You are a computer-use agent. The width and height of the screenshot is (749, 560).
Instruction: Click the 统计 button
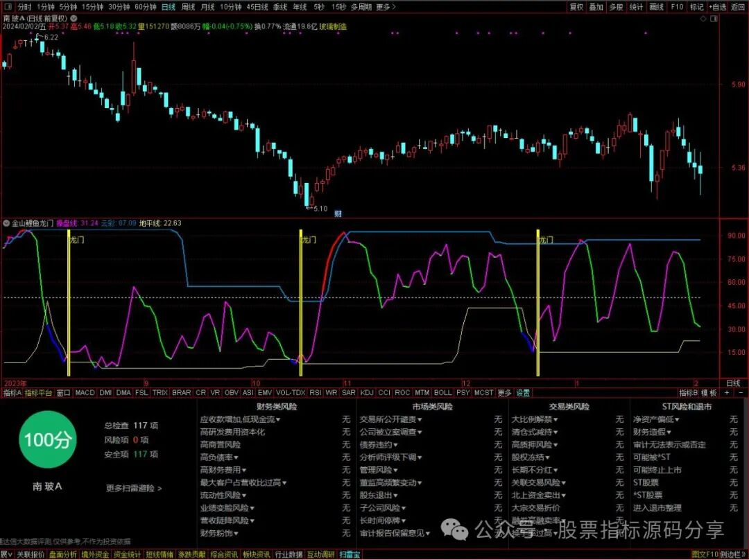[x=636, y=7]
